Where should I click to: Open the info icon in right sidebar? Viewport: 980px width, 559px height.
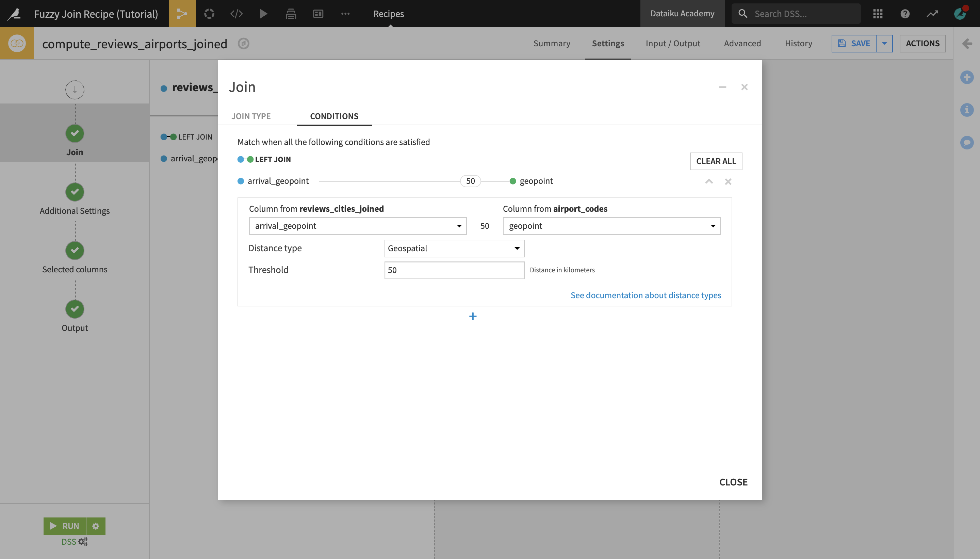click(967, 110)
